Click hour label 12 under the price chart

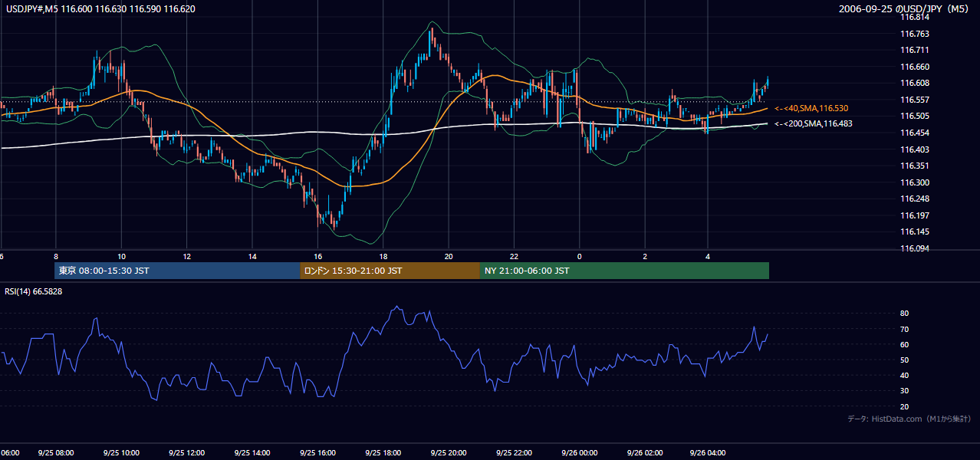click(187, 256)
